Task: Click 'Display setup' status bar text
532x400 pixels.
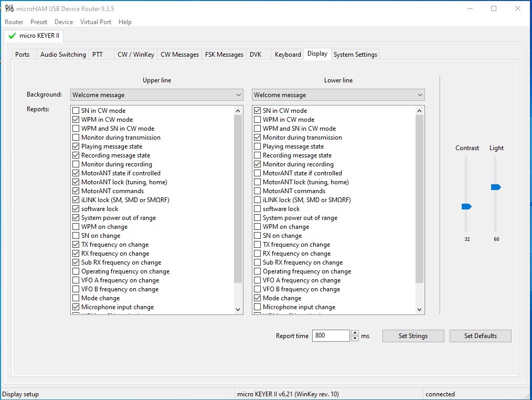Action: pos(20,394)
